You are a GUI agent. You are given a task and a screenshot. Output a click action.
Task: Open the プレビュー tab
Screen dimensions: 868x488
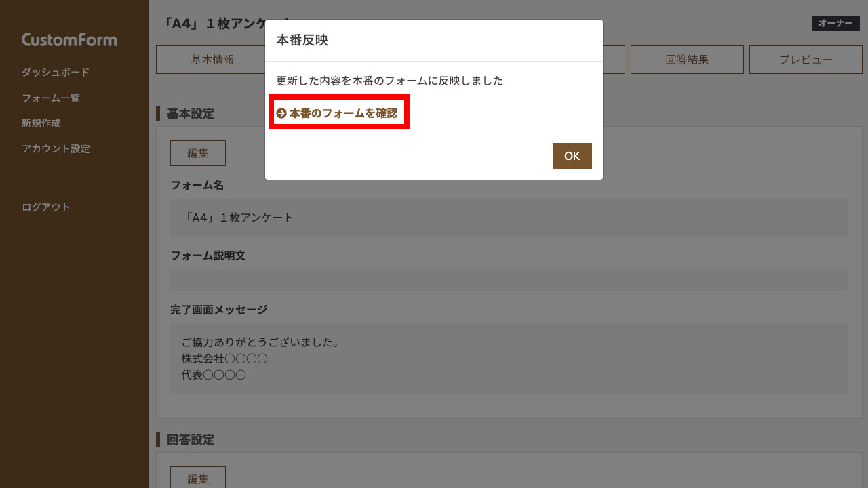click(806, 60)
